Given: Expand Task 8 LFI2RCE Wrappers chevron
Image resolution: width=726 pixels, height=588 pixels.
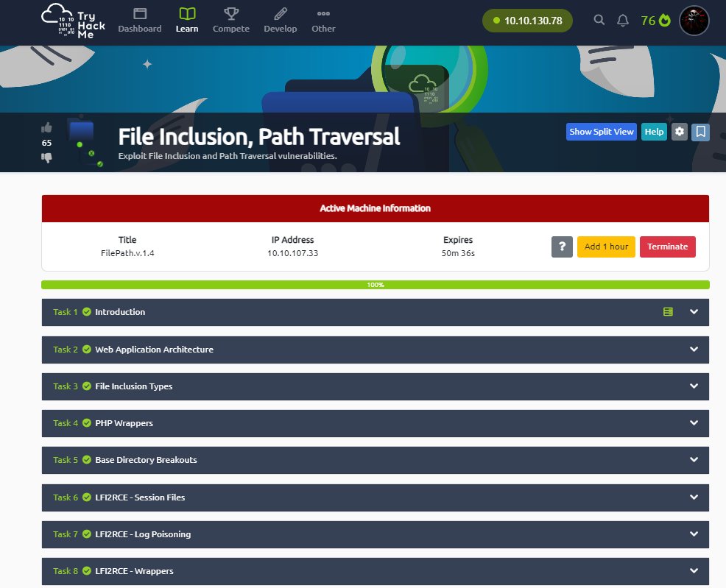Looking at the screenshot, I should pos(694,571).
